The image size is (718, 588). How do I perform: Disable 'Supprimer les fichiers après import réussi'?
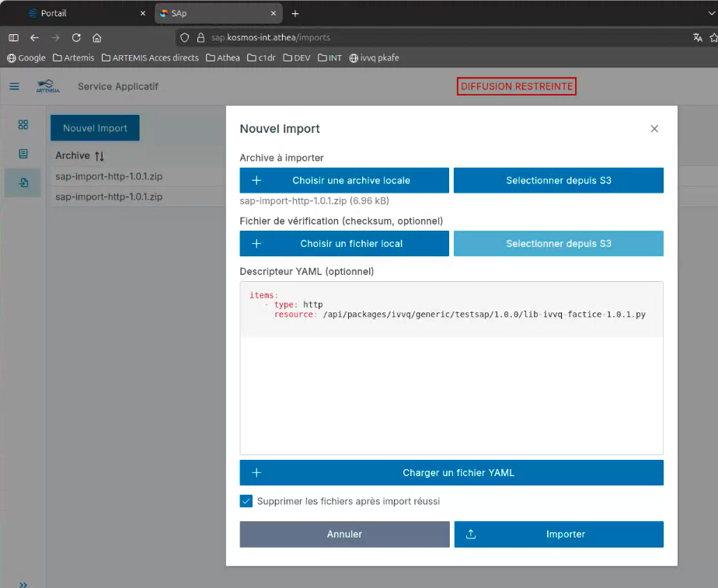246,501
